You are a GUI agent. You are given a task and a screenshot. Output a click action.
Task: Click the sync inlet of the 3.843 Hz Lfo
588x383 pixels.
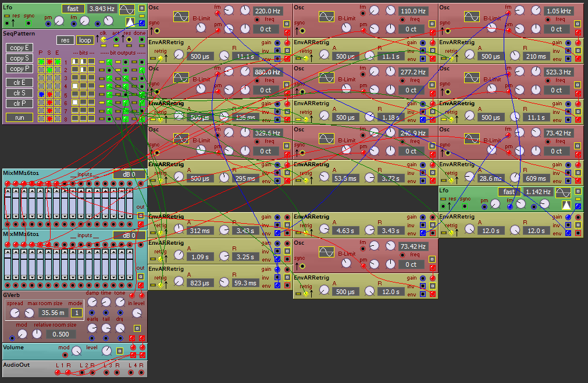[x=28, y=23]
